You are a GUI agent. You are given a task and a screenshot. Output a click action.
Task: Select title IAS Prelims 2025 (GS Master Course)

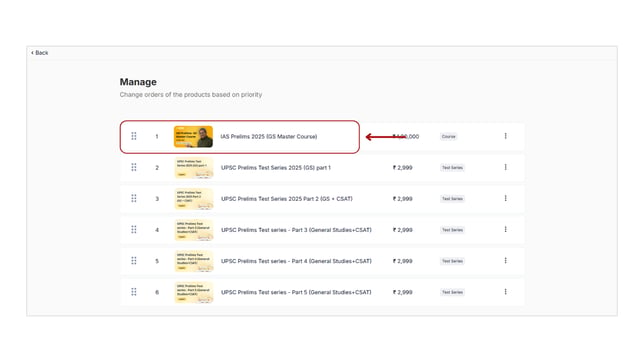tap(269, 136)
